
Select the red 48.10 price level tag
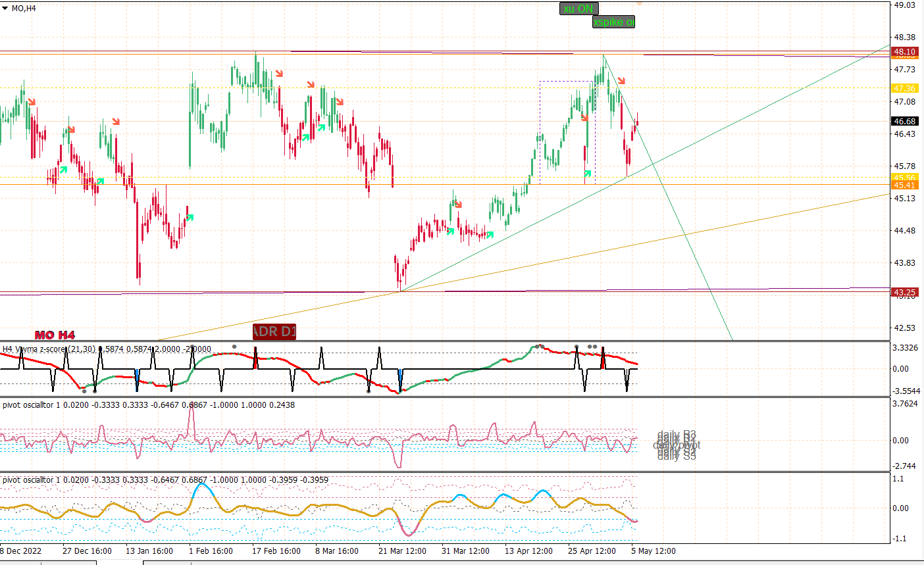[904, 52]
